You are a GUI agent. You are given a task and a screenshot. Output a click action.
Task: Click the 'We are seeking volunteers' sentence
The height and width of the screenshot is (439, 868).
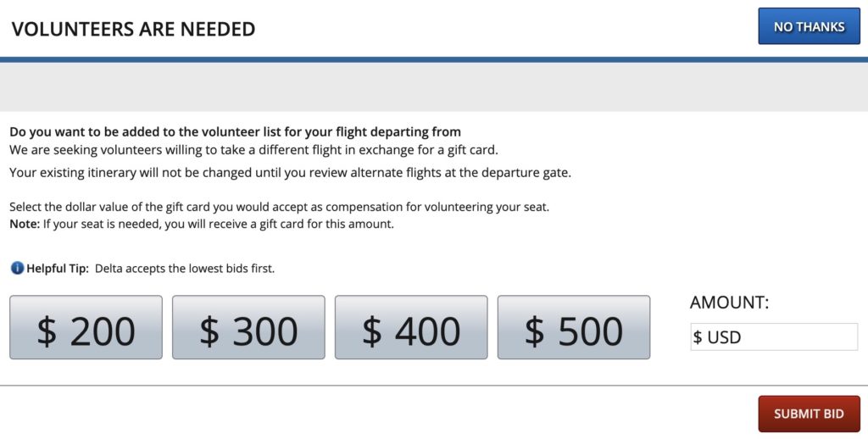pos(254,150)
